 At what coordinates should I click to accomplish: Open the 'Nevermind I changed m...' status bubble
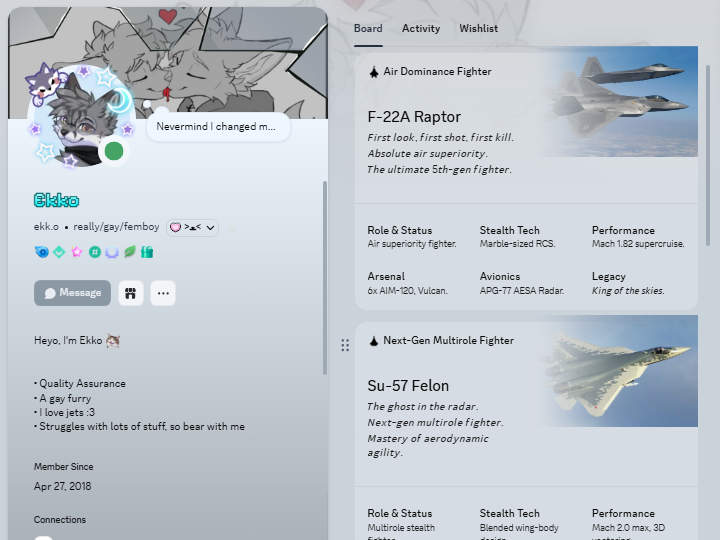pyautogui.click(x=218, y=127)
